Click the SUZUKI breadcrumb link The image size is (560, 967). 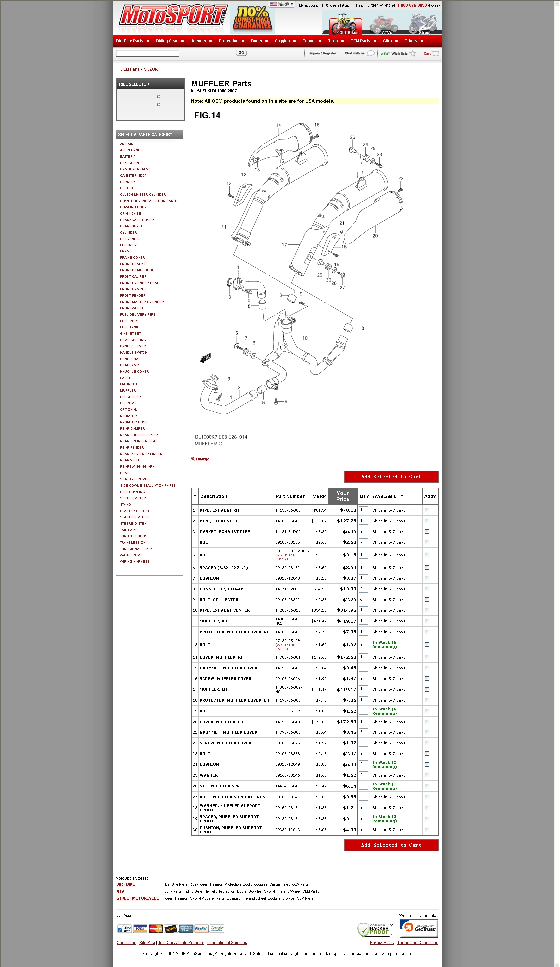point(151,69)
